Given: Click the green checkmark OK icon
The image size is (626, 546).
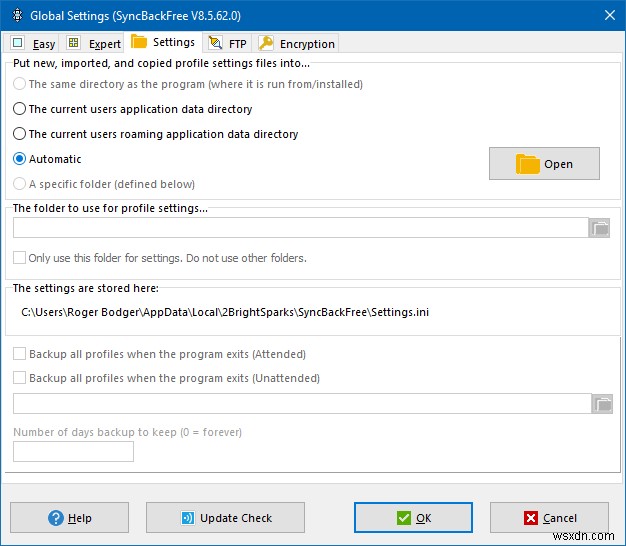Looking at the screenshot, I should (403, 518).
